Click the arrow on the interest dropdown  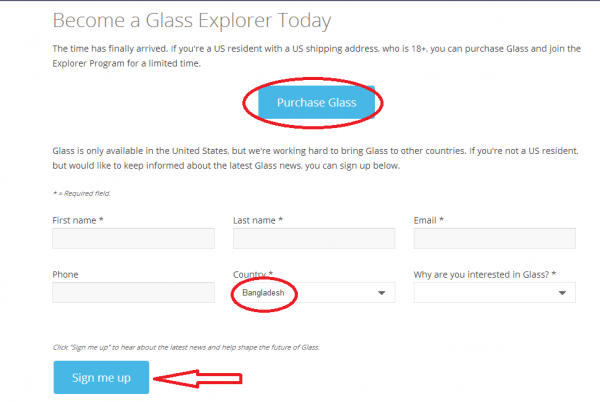point(563,294)
